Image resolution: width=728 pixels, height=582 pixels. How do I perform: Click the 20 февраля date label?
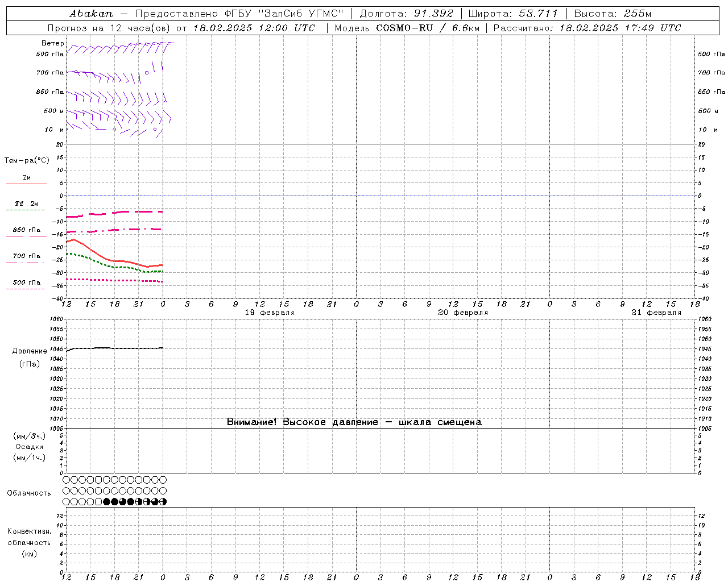463,313
